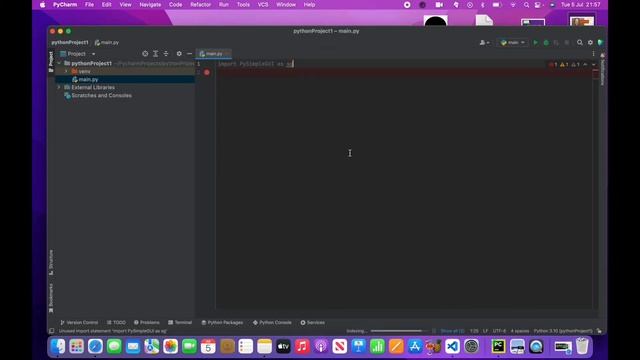640x360 pixels.
Task: Open Visual Studio Code in the Dock
Action: 452,347
